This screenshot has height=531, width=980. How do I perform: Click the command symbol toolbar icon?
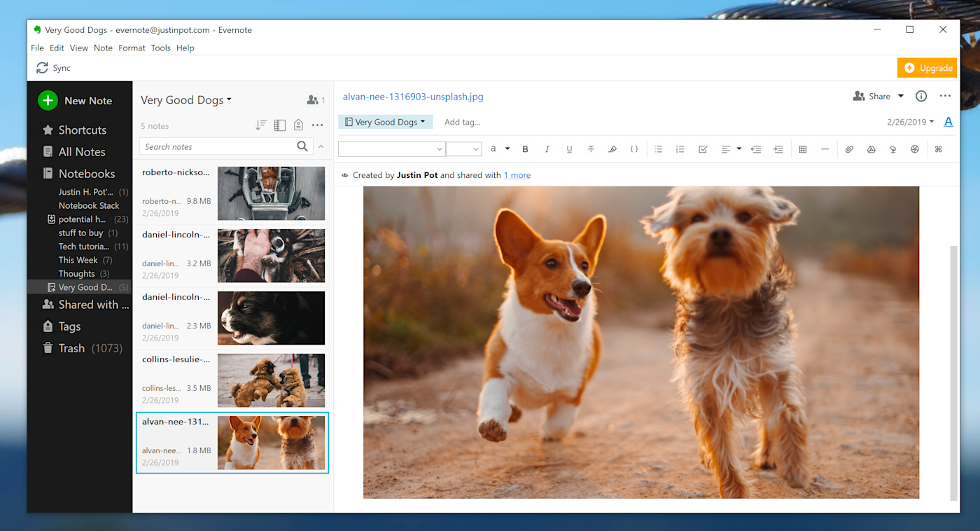tap(939, 149)
